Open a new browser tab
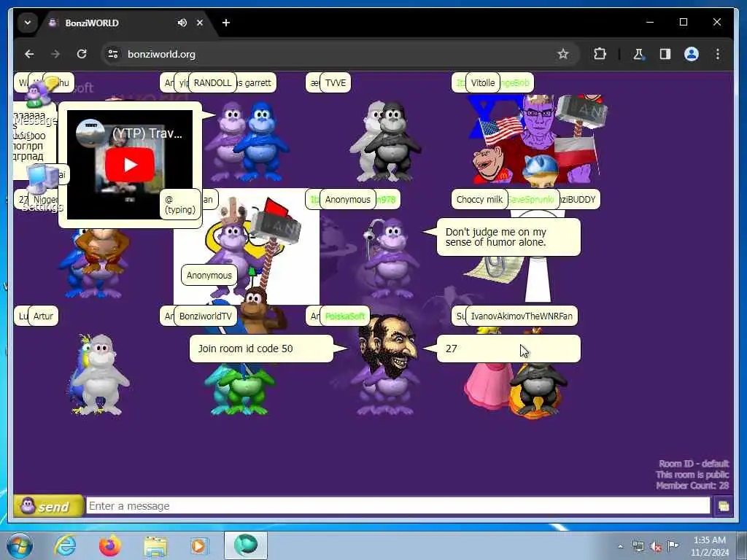The height and width of the screenshot is (560, 747). (x=226, y=23)
